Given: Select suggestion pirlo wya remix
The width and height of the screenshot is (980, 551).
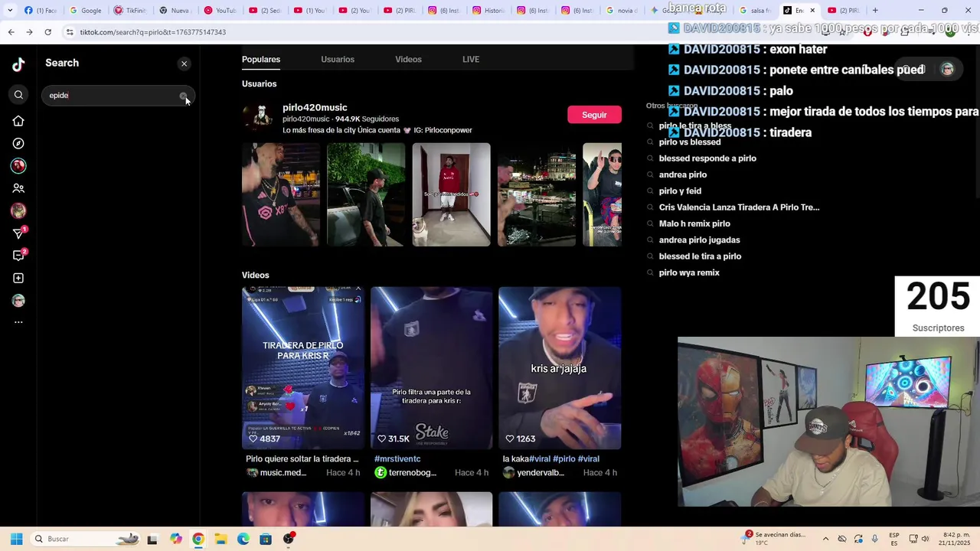Looking at the screenshot, I should point(689,272).
